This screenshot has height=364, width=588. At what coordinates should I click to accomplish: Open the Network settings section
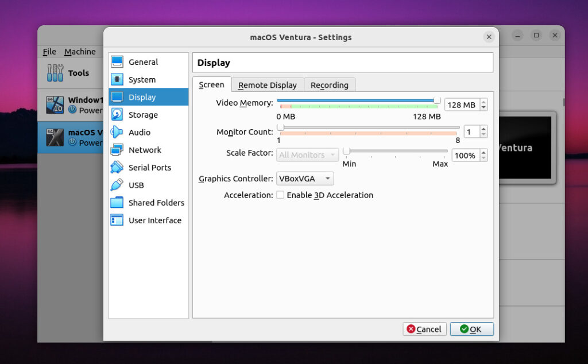(x=145, y=150)
